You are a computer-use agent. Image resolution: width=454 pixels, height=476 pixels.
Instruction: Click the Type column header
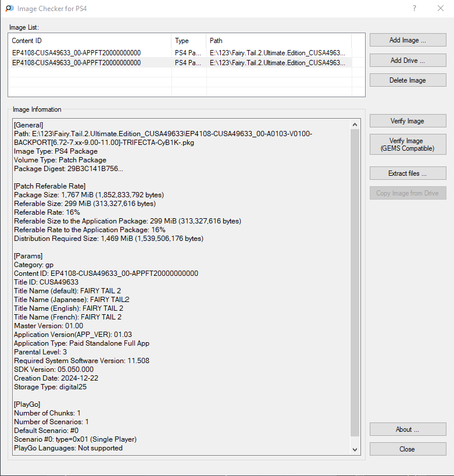coord(189,41)
